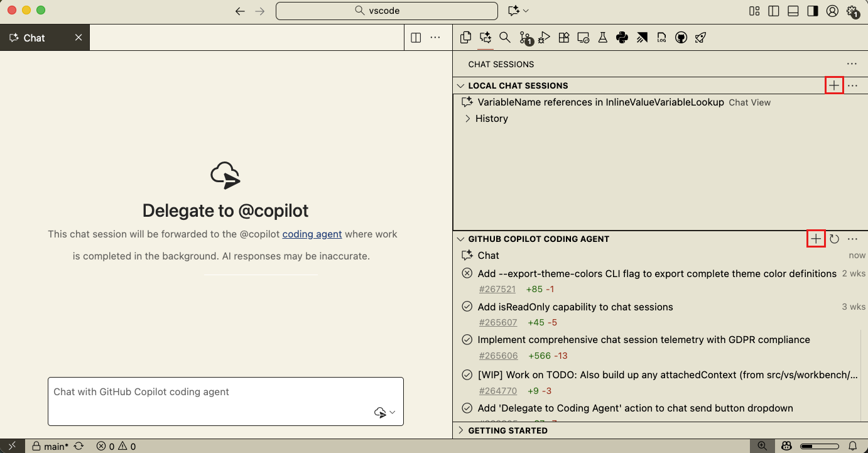Open the Explorer view in the activity bar
The height and width of the screenshot is (453, 868).
pos(465,38)
